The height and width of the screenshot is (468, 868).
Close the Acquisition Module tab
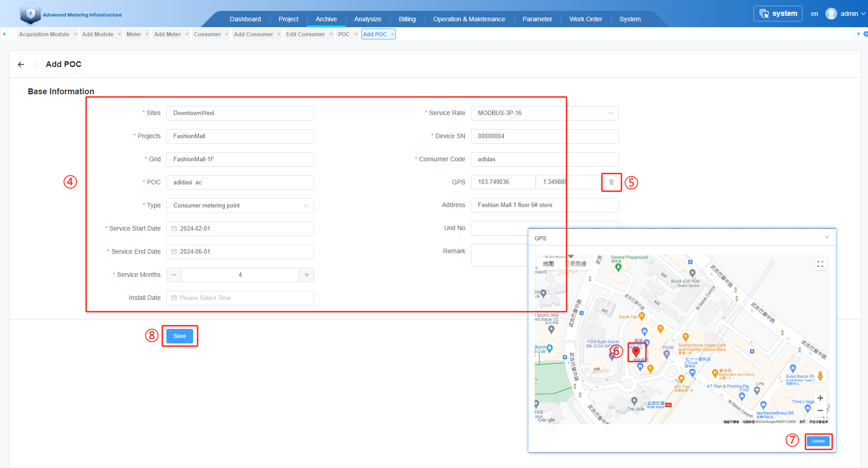point(75,34)
